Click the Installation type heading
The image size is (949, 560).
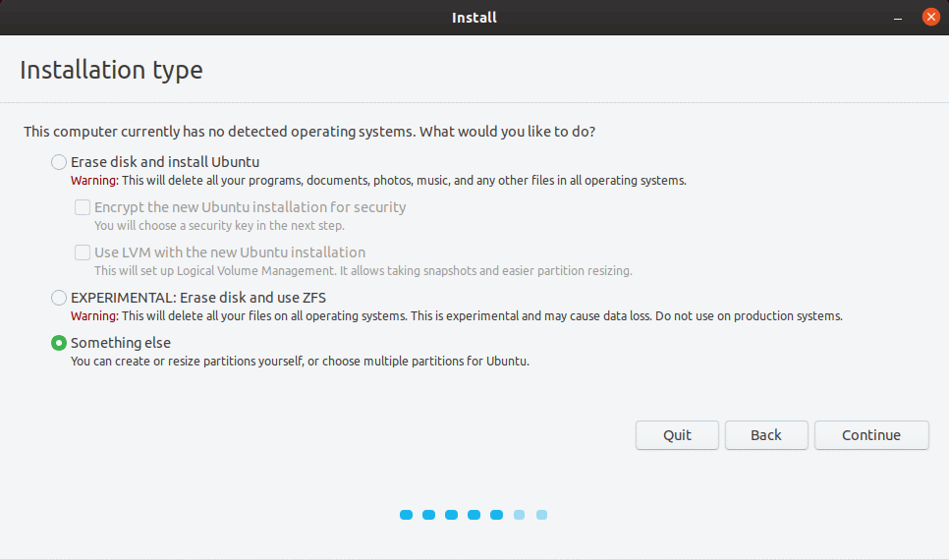(x=111, y=70)
